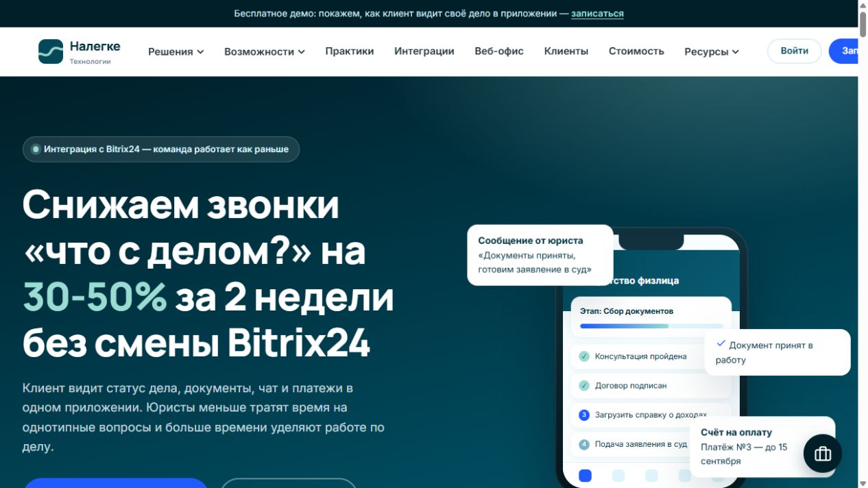868x488 pixels.
Task: Click the Счёт на оплату card
Action: point(764,446)
